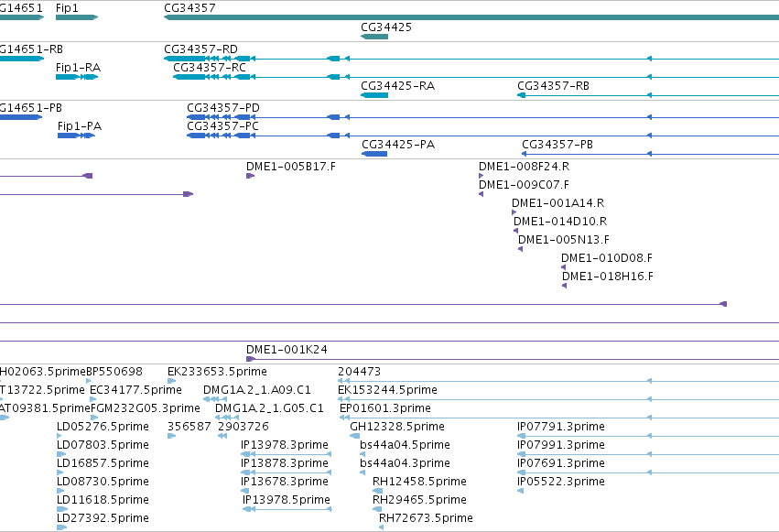Image resolution: width=779 pixels, height=532 pixels.
Task: Click the DME1-001K24 clone label
Action: [287, 350]
